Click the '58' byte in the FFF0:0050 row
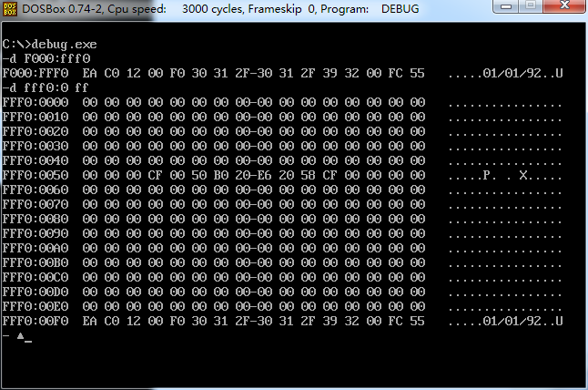 pyautogui.click(x=309, y=176)
